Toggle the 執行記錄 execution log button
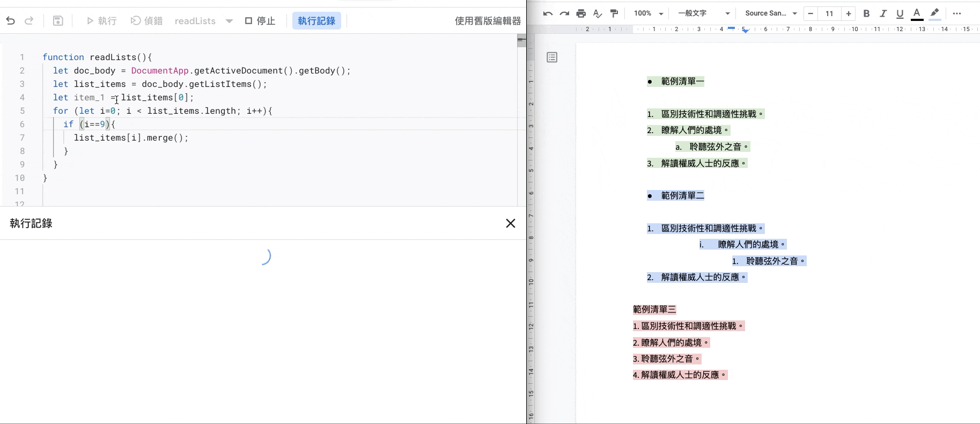Viewport: 980px width, 424px height. [x=316, y=21]
